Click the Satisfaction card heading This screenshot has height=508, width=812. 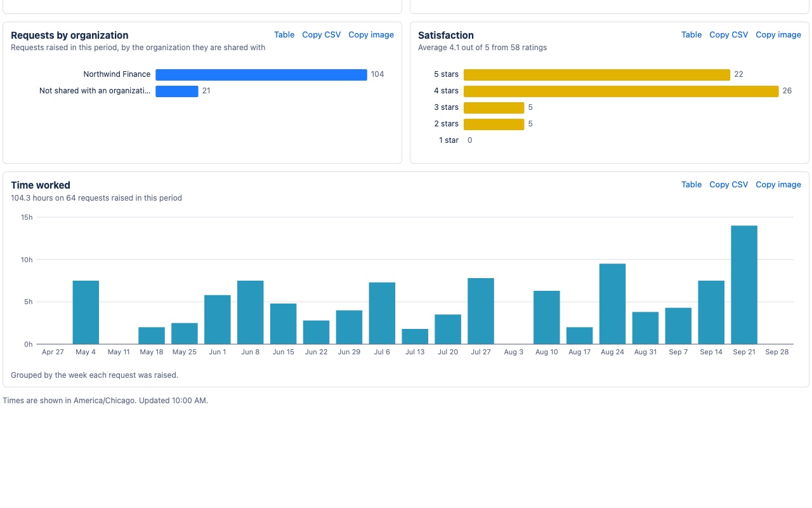click(446, 36)
